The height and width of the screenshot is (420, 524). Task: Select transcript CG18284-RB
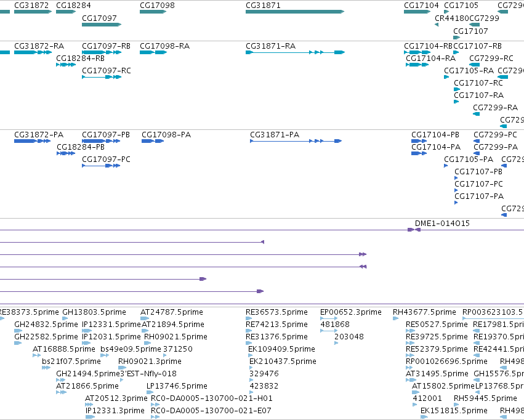click(x=66, y=65)
